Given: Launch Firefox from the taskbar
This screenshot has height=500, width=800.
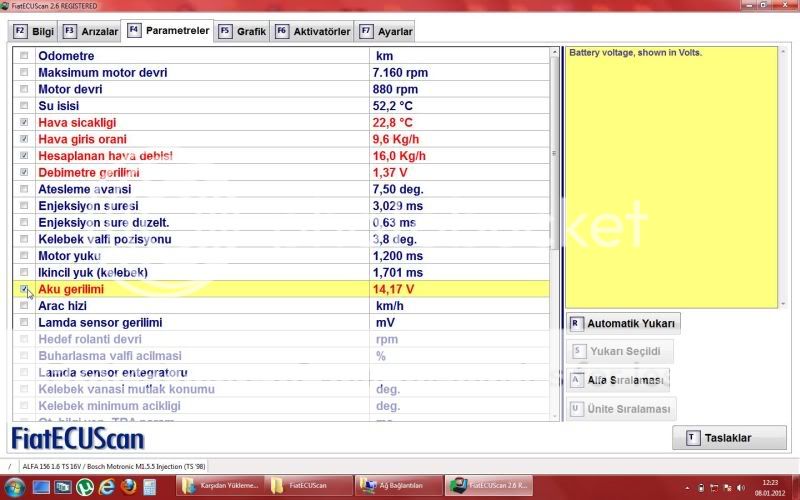Looking at the screenshot, I should 129,487.
